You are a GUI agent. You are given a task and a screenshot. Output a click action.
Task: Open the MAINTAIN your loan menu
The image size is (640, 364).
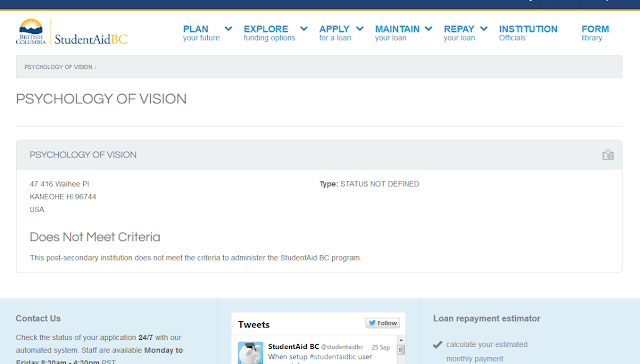coord(397,33)
